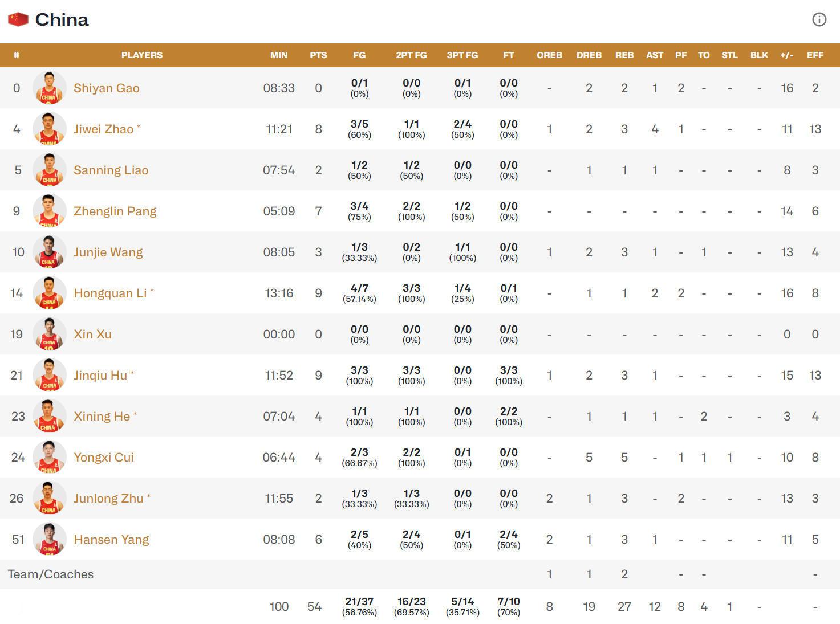The height and width of the screenshot is (624, 840).
Task: Click the China team title
Action: pyautogui.click(x=62, y=19)
